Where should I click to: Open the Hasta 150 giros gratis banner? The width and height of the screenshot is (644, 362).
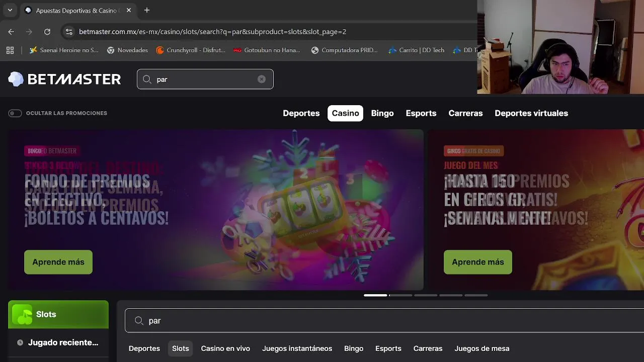pos(536,210)
